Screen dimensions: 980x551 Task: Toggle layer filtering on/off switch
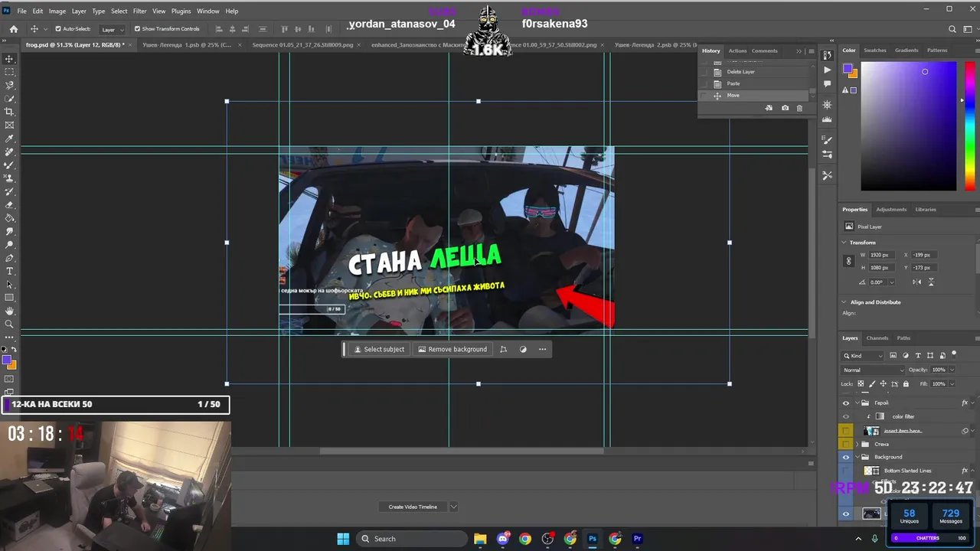point(953,354)
